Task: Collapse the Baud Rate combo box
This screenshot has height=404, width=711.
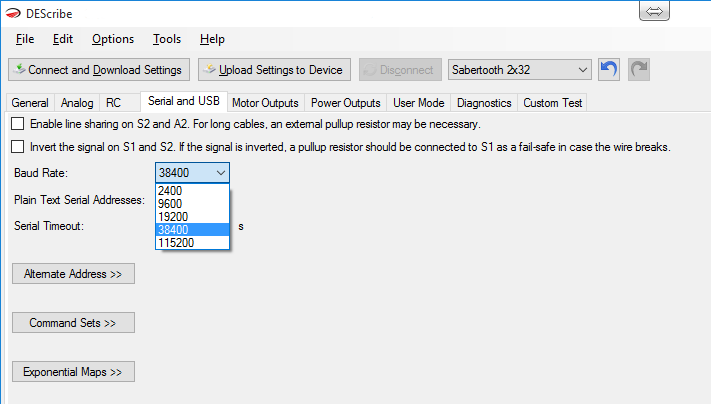Action: [x=192, y=173]
